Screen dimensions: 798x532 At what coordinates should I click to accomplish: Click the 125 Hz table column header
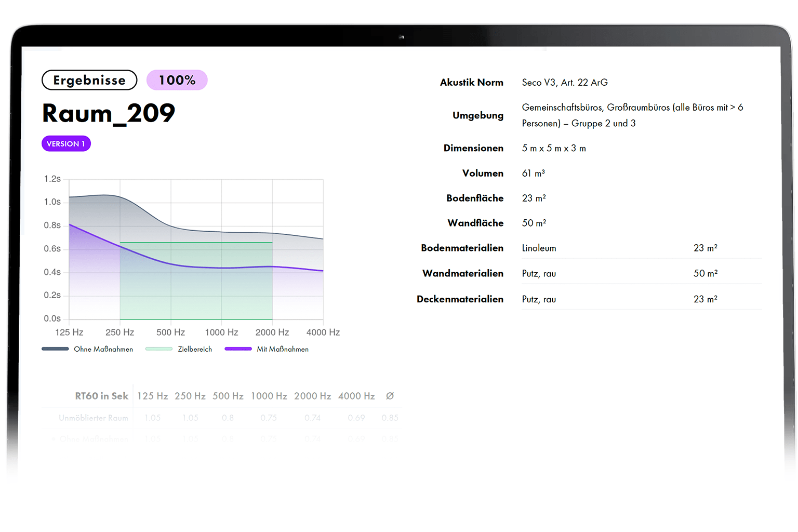(152, 396)
